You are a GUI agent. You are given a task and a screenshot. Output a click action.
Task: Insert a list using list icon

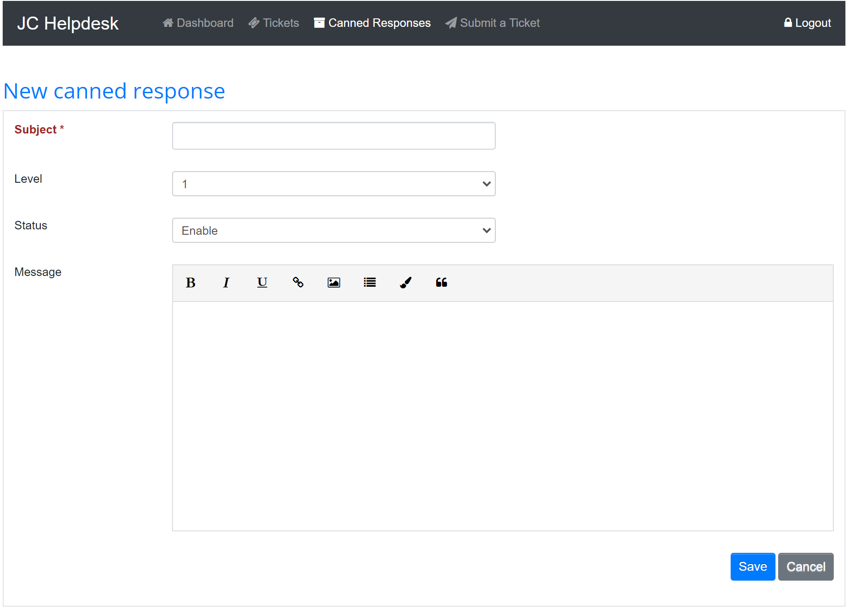coord(370,283)
